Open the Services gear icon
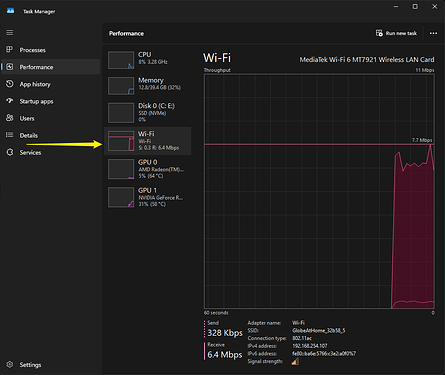The image size is (445, 375). click(x=10, y=152)
